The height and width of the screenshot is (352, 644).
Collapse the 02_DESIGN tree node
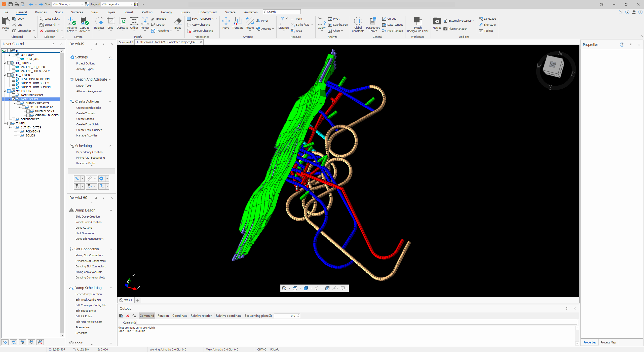5,75
